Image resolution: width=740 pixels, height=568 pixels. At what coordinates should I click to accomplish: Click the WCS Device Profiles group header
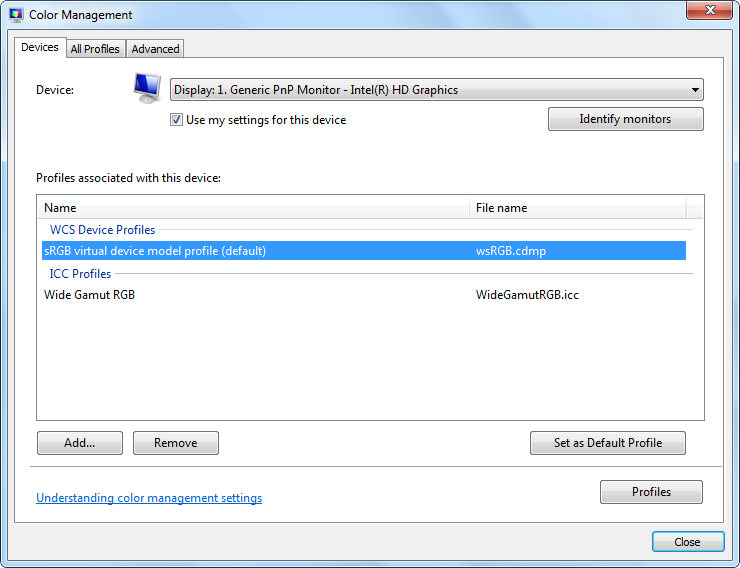click(102, 230)
